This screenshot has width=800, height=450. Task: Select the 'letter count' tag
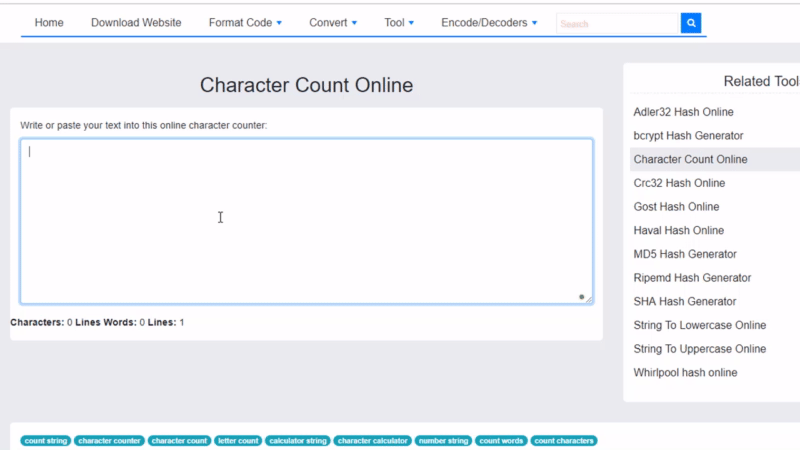[x=238, y=441]
